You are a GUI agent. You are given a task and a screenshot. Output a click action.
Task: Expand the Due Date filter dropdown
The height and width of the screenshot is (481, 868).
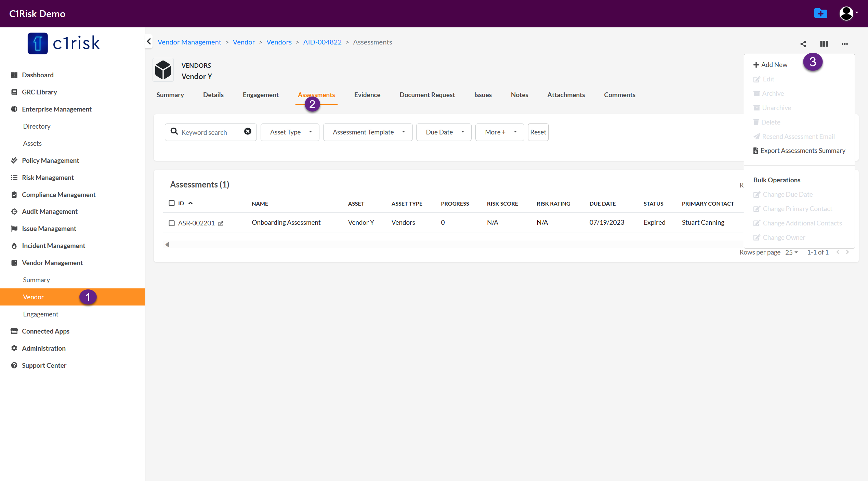coord(444,132)
